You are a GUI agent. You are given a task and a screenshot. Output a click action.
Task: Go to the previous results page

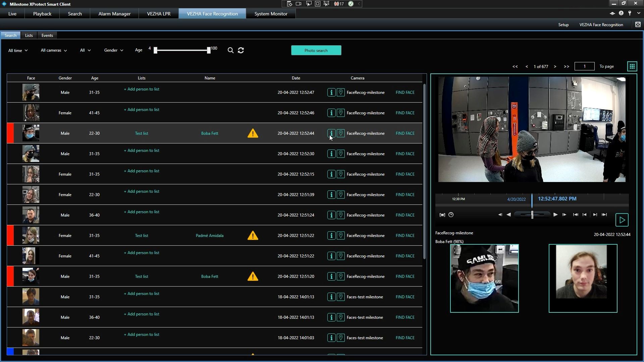point(527,67)
